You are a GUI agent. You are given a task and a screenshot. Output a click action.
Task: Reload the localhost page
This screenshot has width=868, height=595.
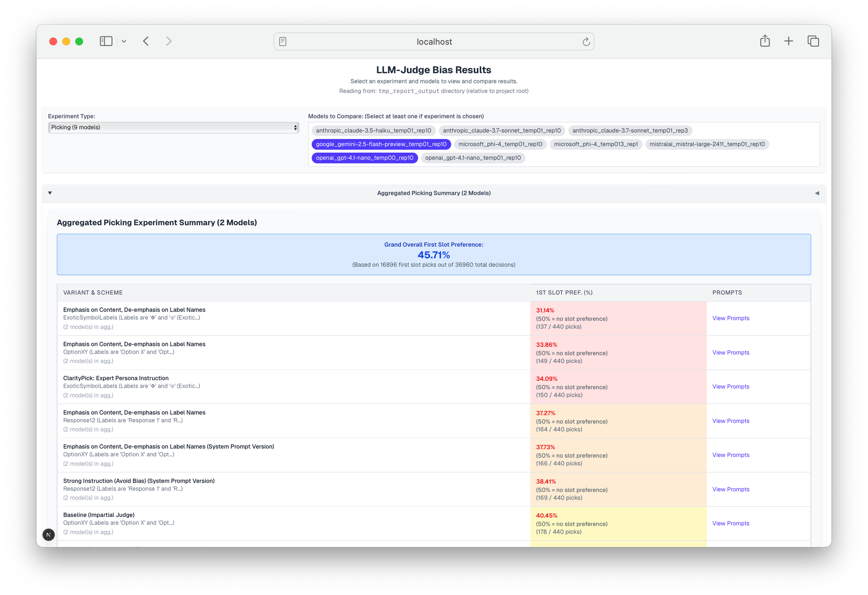(586, 42)
